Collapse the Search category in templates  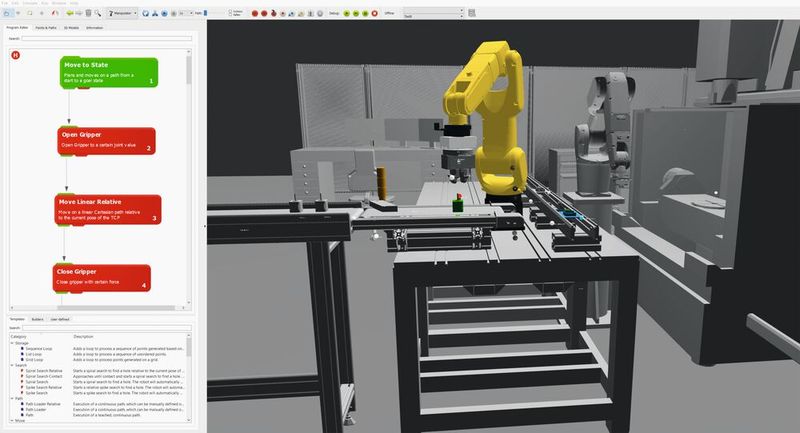12,365
